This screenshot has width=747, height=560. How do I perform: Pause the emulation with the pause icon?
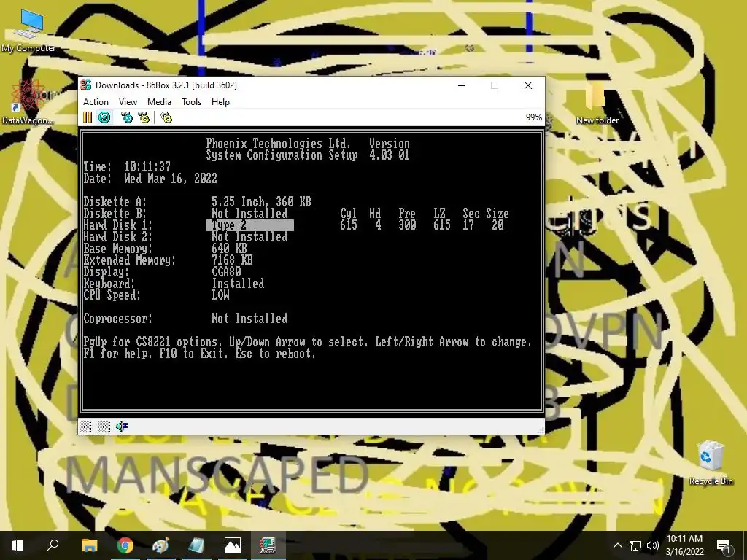coord(88,117)
